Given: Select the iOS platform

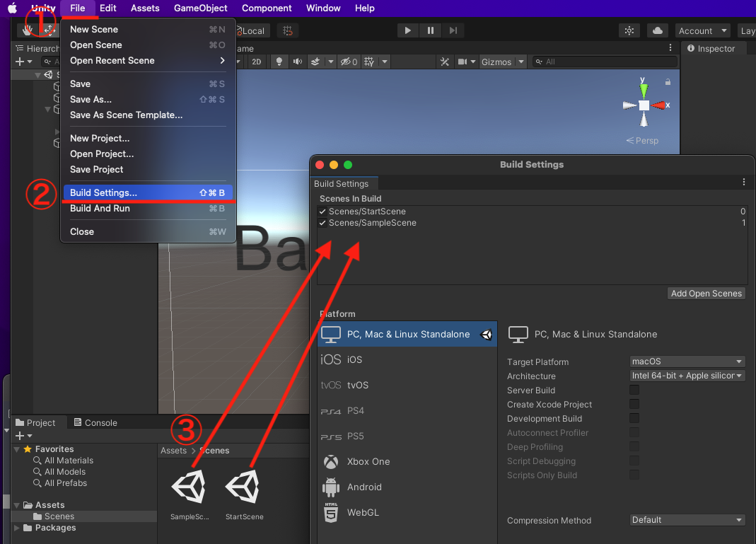Looking at the screenshot, I should click(x=407, y=359).
